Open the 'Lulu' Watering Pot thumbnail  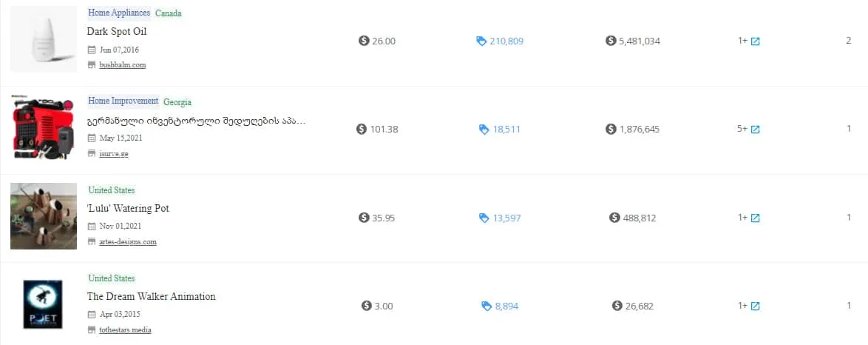coord(44,216)
